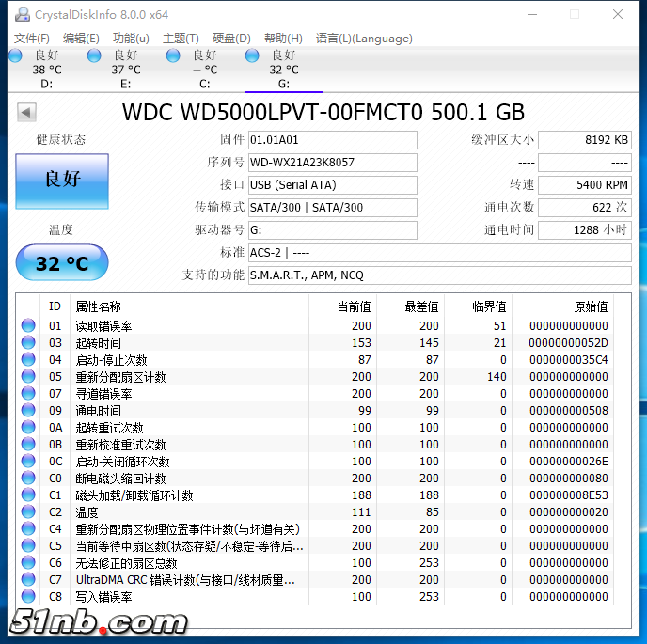
Task: Select drive E: status orb
Action: pyautogui.click(x=94, y=56)
